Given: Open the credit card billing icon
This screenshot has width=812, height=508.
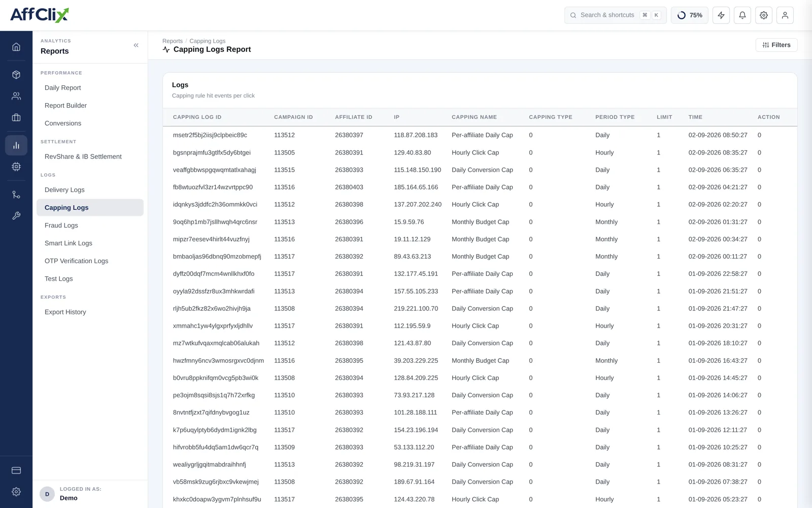Looking at the screenshot, I should pyautogui.click(x=16, y=470).
